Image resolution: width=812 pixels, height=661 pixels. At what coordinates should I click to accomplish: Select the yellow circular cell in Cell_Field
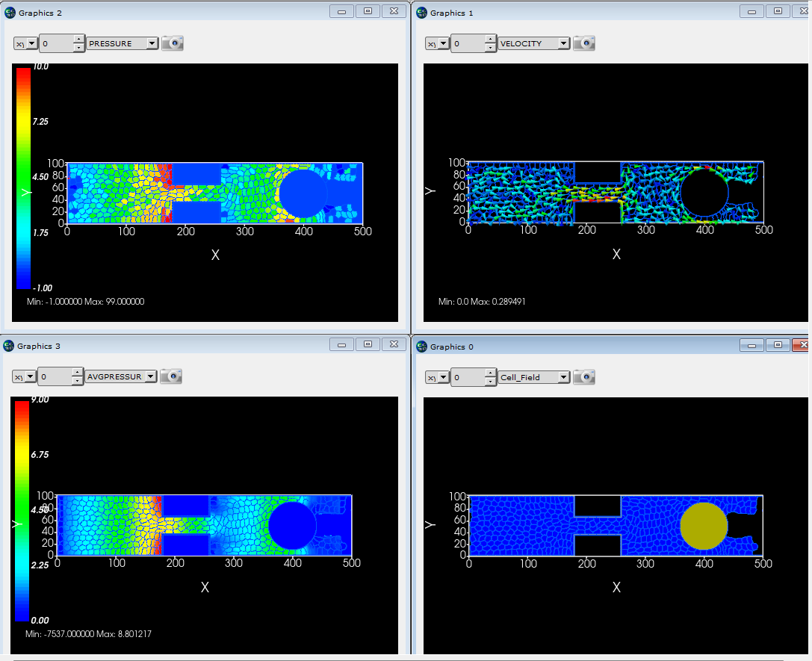click(703, 526)
